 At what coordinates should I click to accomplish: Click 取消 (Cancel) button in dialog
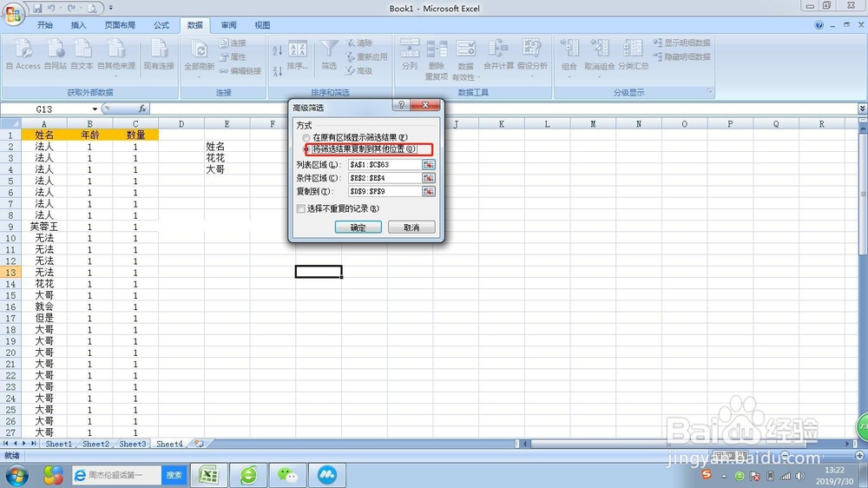[411, 228]
